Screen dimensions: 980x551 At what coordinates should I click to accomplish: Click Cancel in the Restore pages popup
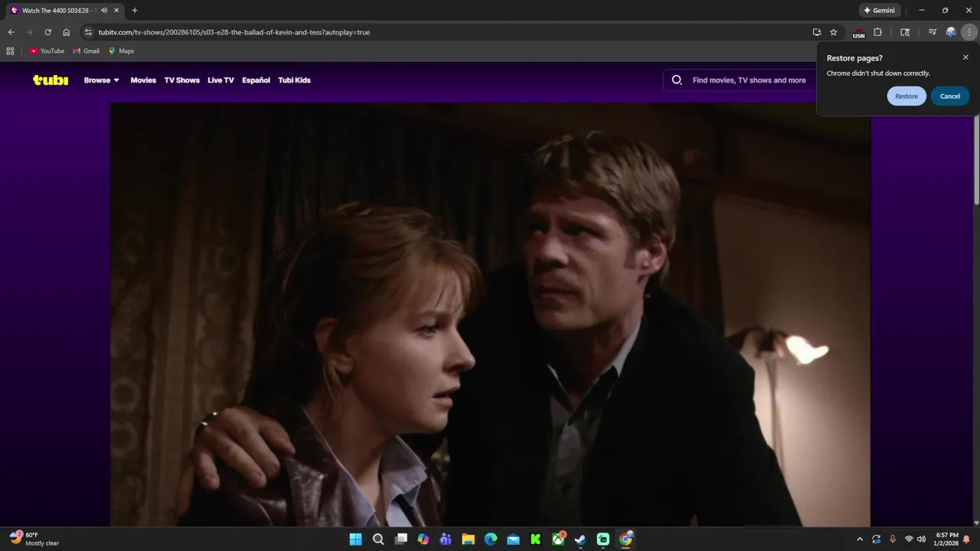tap(950, 96)
